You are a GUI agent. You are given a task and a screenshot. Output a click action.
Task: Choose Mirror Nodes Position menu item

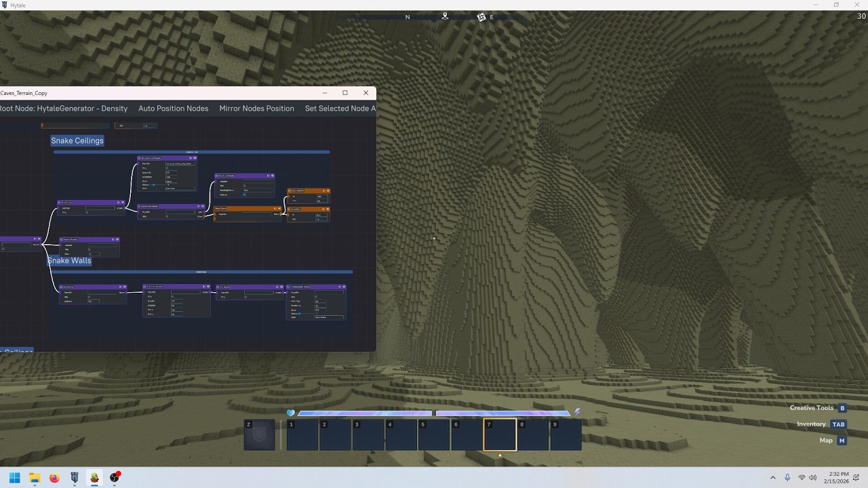[256, 108]
